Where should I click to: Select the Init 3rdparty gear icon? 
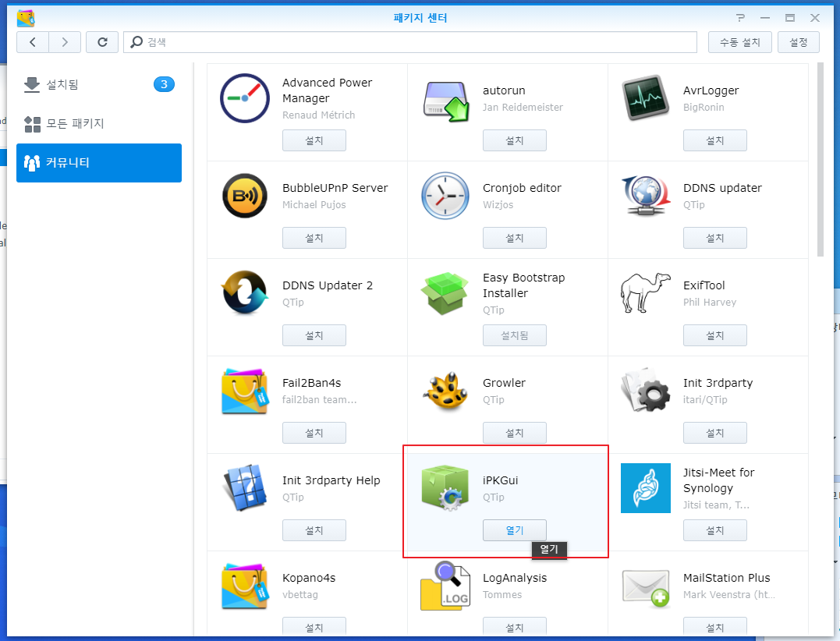pyautogui.click(x=646, y=390)
